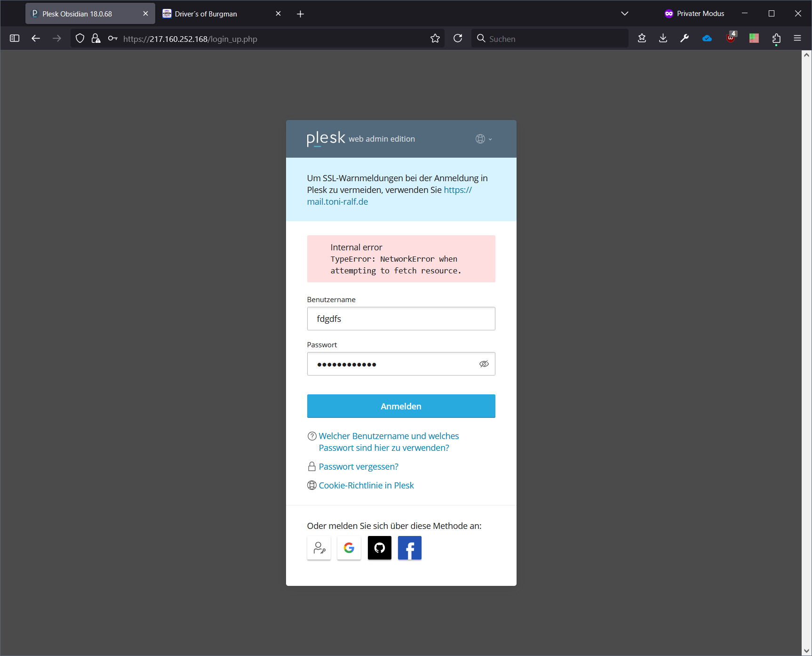
Task: Open the tracking protection shield icon
Action: click(80, 39)
